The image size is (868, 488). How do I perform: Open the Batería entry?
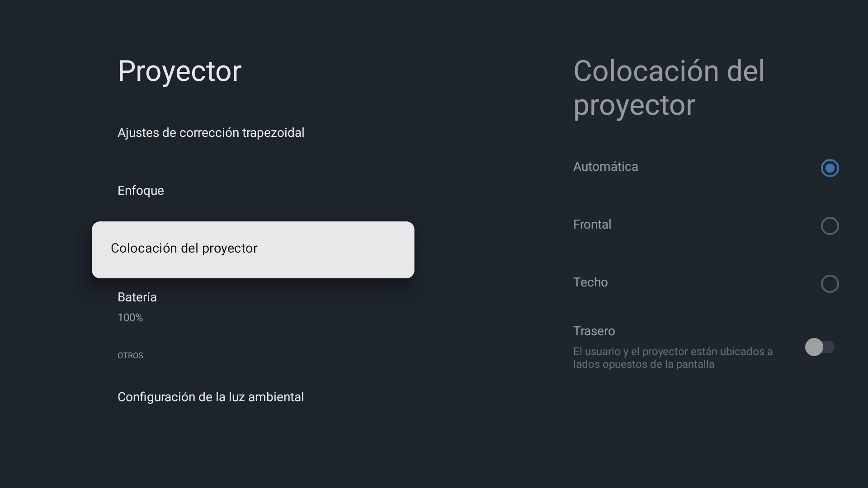(x=137, y=297)
